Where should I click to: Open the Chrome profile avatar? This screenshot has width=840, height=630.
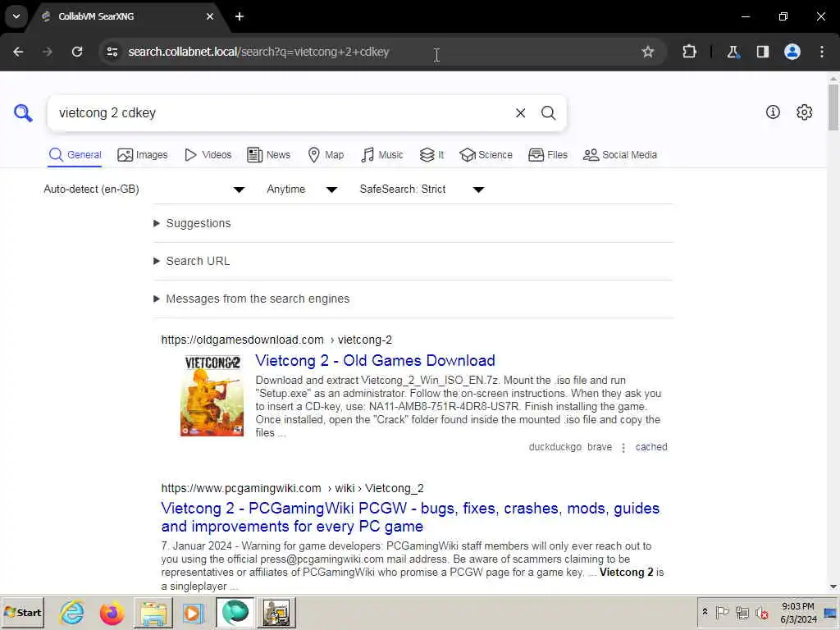click(792, 52)
